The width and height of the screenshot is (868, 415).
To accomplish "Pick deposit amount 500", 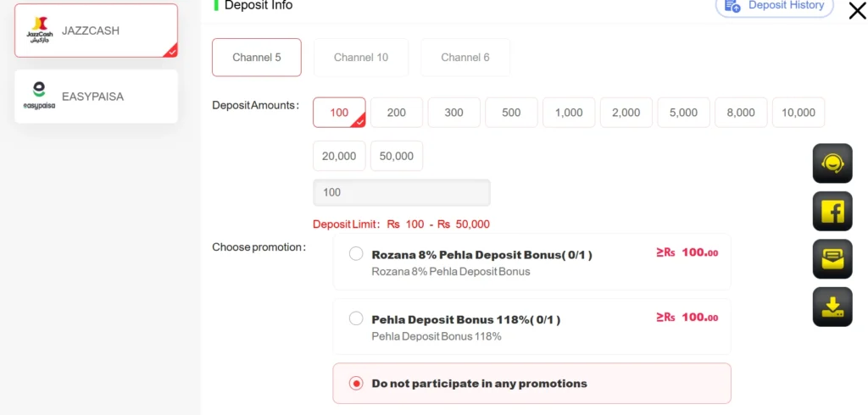I will click(511, 113).
